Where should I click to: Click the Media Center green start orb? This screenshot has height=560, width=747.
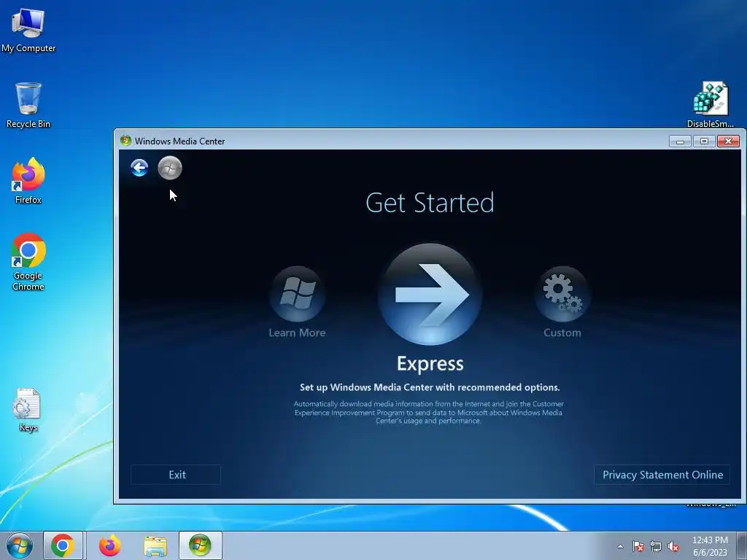point(170,168)
